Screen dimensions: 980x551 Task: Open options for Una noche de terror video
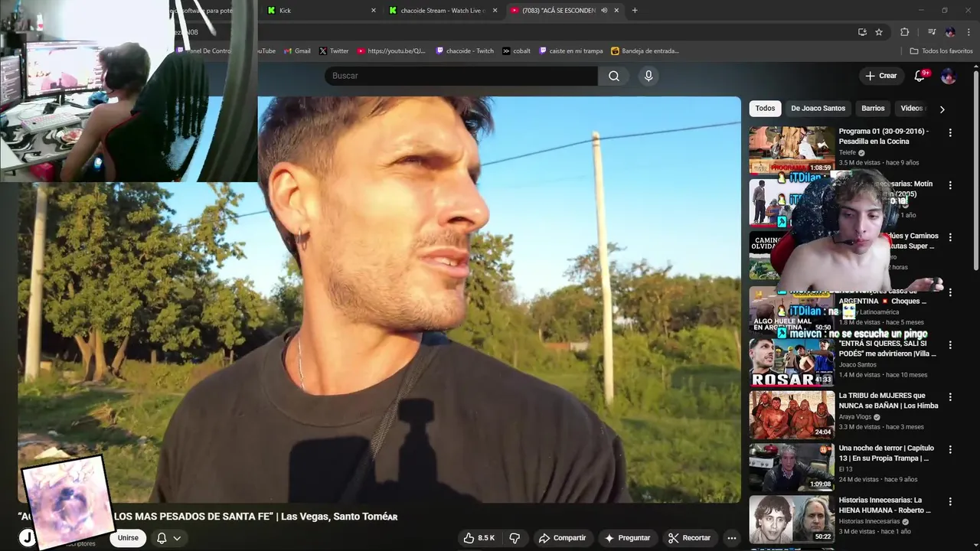click(x=950, y=449)
